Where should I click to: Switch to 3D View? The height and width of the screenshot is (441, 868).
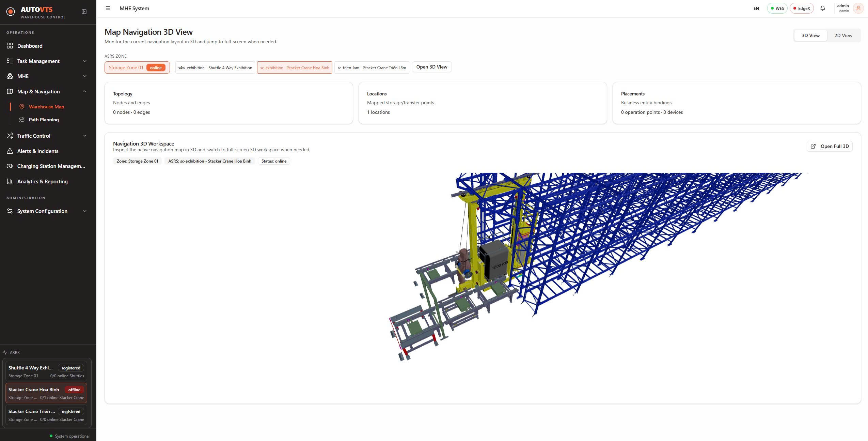tap(810, 35)
